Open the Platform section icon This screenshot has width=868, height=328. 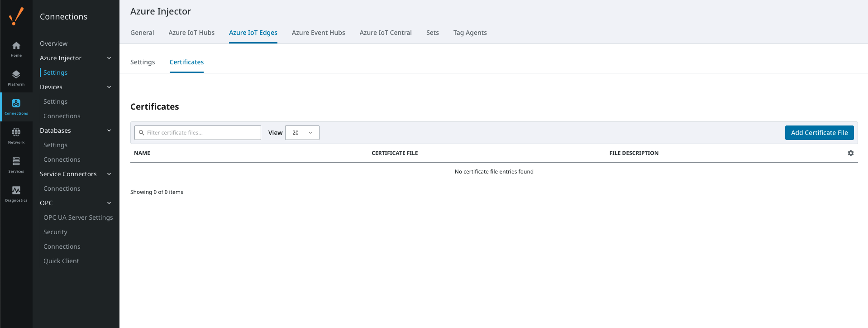point(16,75)
